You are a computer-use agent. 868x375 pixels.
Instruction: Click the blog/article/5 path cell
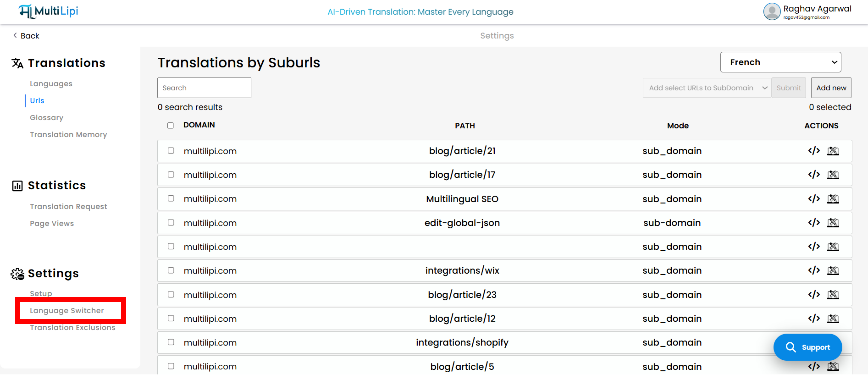coord(462,366)
